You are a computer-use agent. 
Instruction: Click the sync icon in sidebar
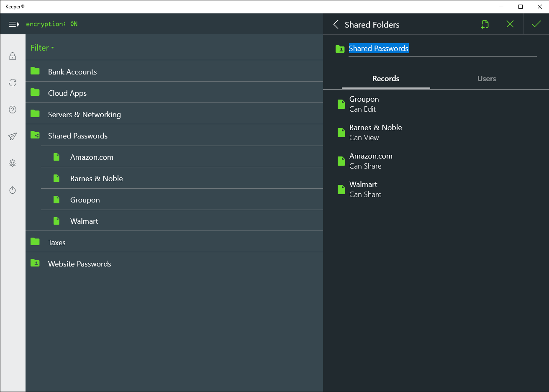pyautogui.click(x=13, y=83)
